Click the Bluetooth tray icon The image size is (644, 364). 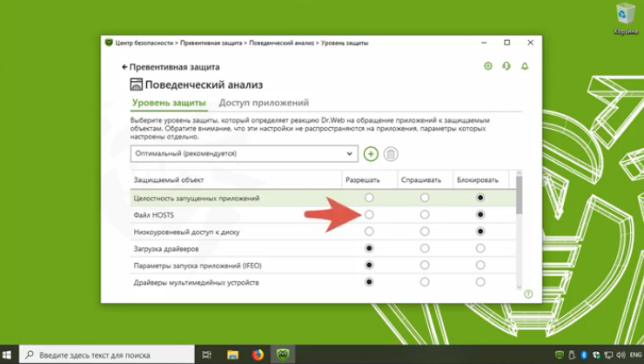coord(584,354)
